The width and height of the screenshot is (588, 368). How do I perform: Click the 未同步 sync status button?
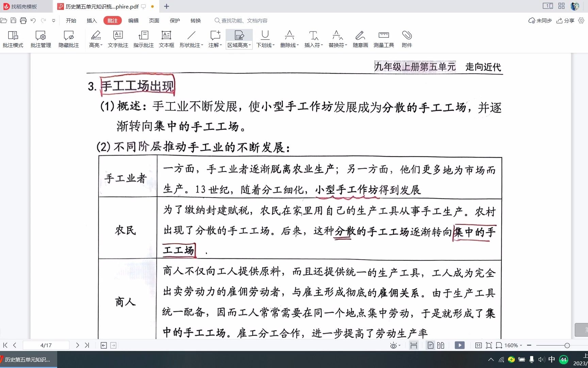[540, 20]
